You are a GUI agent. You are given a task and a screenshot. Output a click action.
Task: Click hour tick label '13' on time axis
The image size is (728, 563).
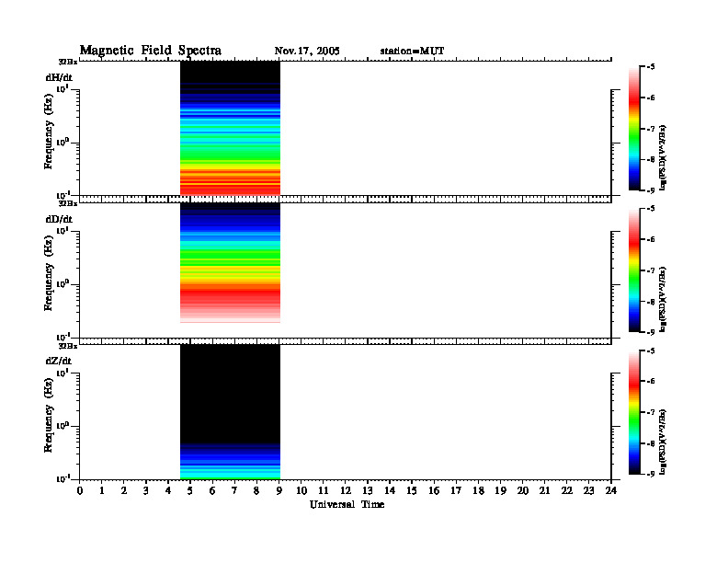click(368, 490)
